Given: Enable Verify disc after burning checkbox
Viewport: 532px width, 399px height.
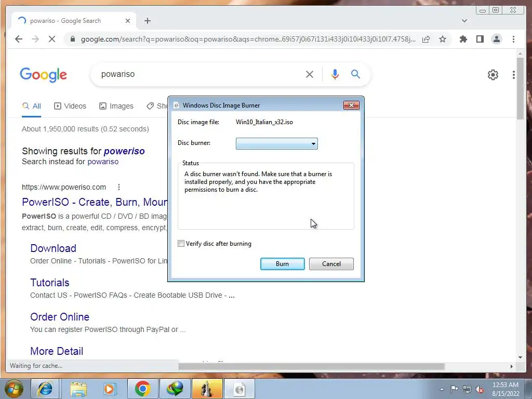Looking at the screenshot, I should pos(181,244).
